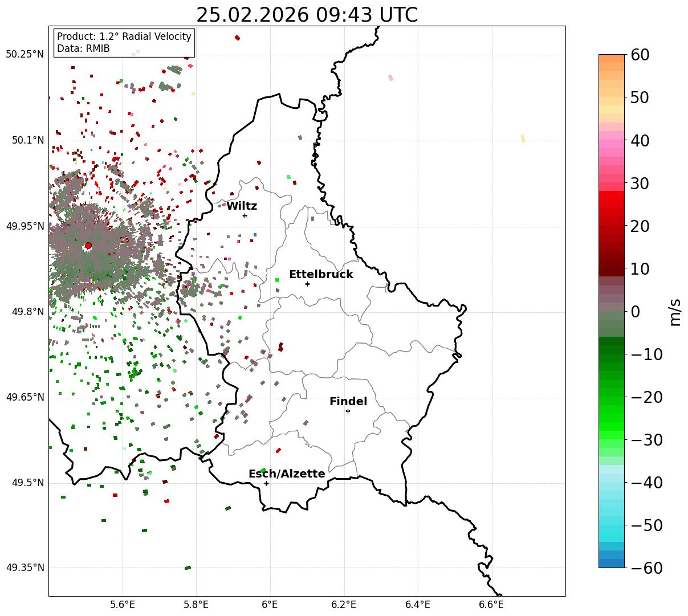Click the 'Data: RMIB' text
688x616 pixels.
(83, 48)
